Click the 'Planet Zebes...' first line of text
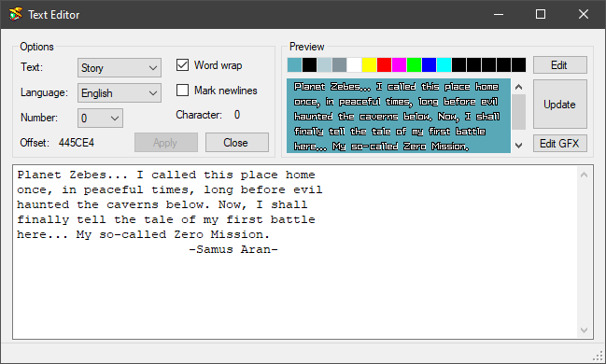 [x=166, y=175]
